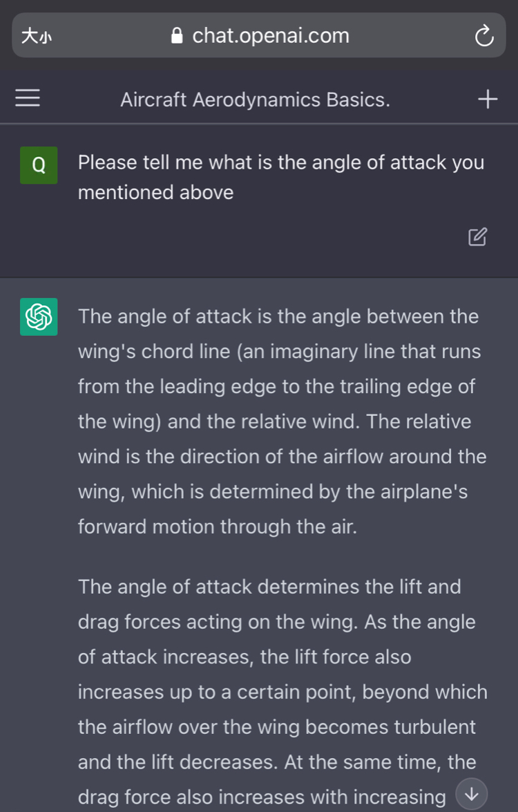518x812 pixels.
Task: Tap the green Q user avatar
Action: [39, 165]
